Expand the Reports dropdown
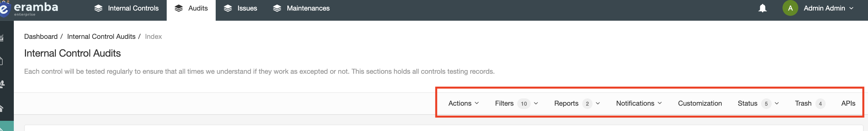 coord(577,103)
